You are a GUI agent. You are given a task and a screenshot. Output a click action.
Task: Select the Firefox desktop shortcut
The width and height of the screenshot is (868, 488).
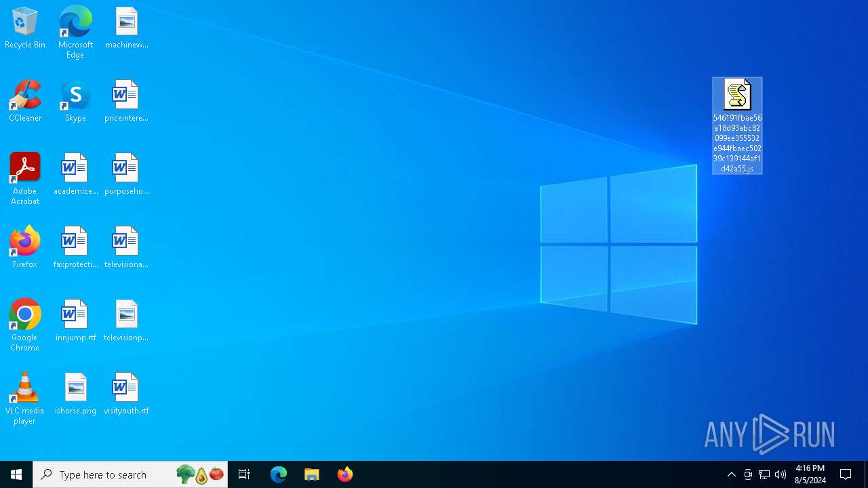25,248
